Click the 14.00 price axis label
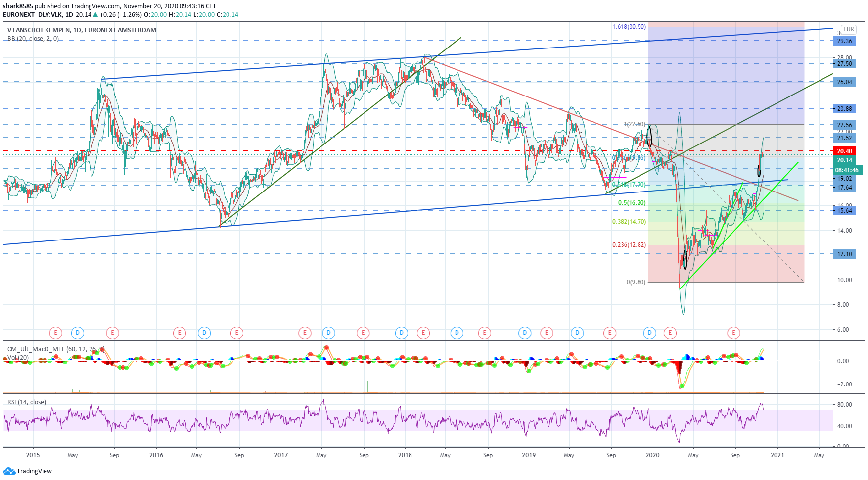This screenshot has height=480, width=868. click(x=844, y=231)
